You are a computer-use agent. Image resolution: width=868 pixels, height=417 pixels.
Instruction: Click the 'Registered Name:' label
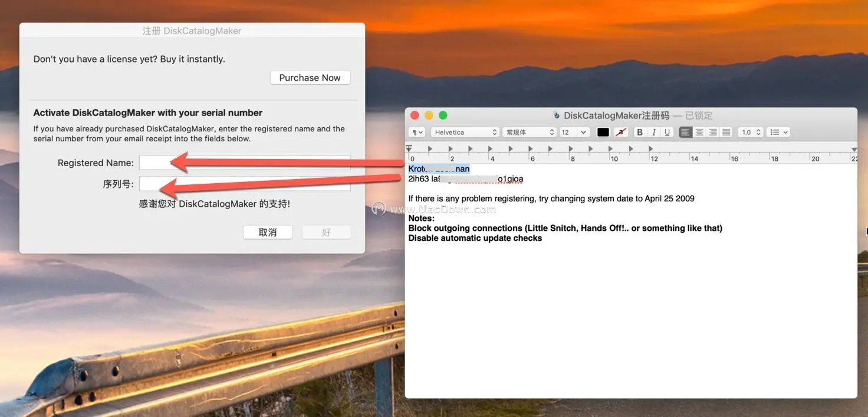click(96, 163)
